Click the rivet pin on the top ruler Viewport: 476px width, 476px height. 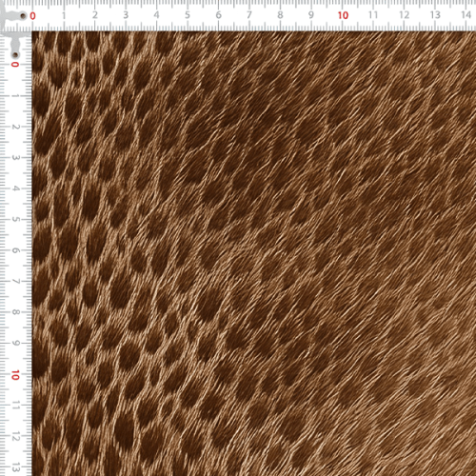pos(23,15)
